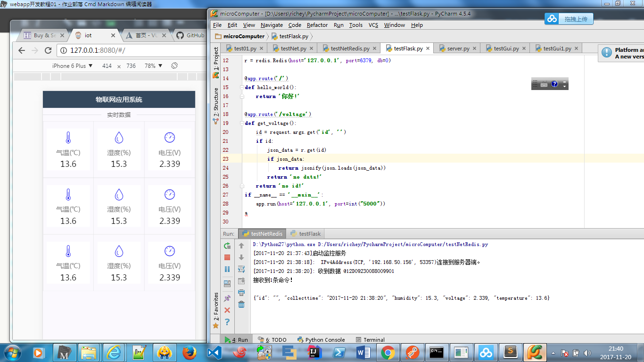Click the fold end marker at line 16
The width and height of the screenshot is (644, 362).
[242, 96]
